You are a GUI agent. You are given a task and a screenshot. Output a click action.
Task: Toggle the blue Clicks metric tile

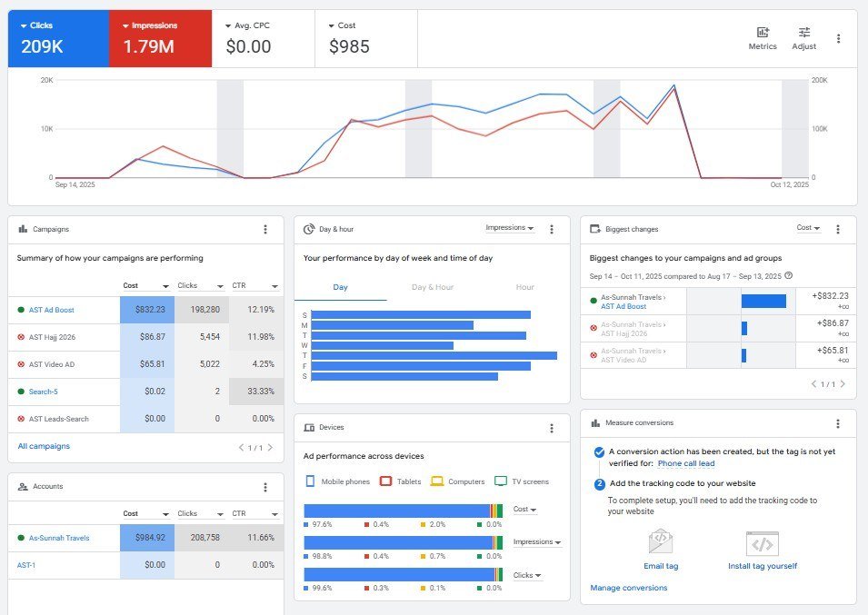point(58,39)
